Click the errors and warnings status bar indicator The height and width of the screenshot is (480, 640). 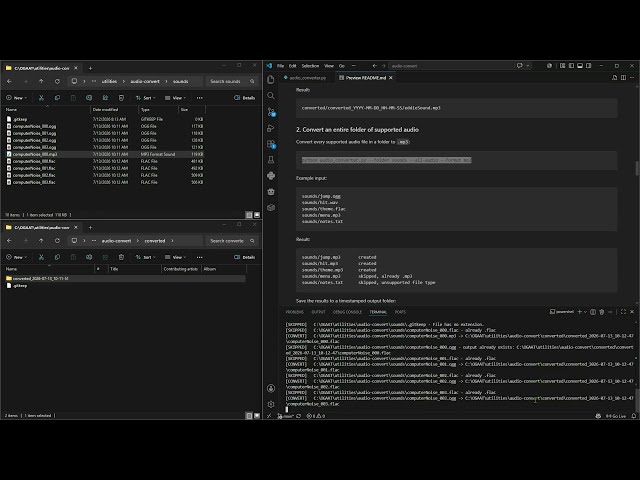click(316, 416)
